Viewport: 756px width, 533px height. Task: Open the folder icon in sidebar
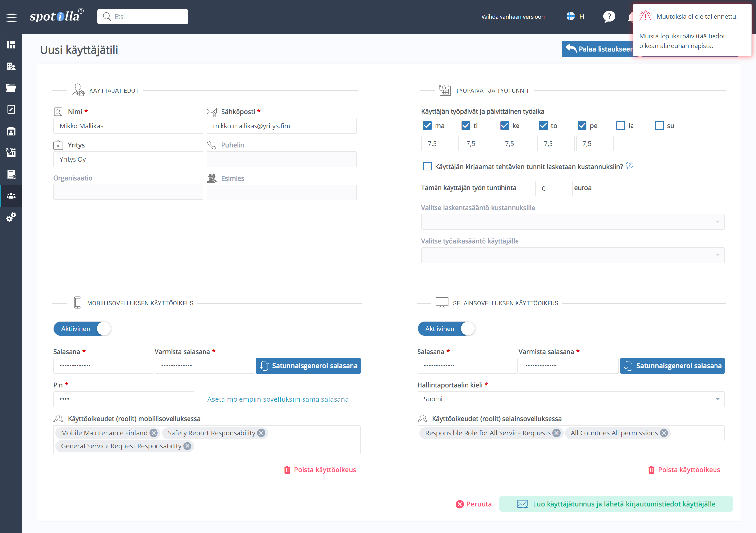coord(11,88)
